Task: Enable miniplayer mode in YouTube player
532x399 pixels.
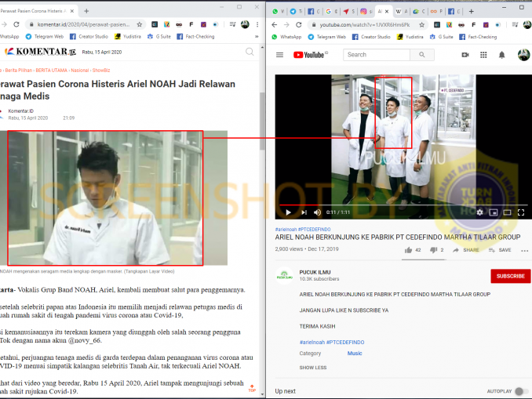Action: click(494, 212)
